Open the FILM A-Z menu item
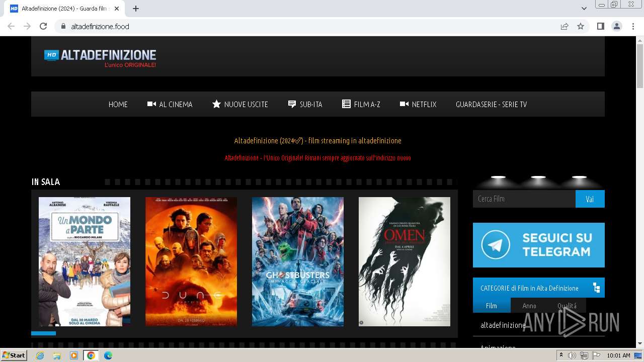644x362 pixels. pyautogui.click(x=361, y=104)
